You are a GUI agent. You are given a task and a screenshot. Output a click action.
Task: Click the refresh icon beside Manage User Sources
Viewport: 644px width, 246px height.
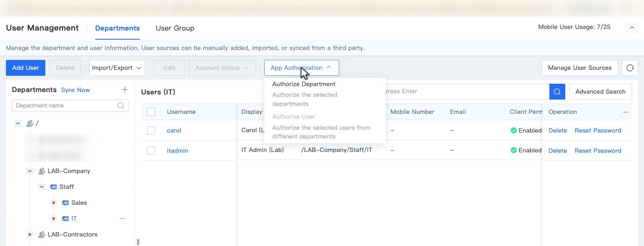630,68
